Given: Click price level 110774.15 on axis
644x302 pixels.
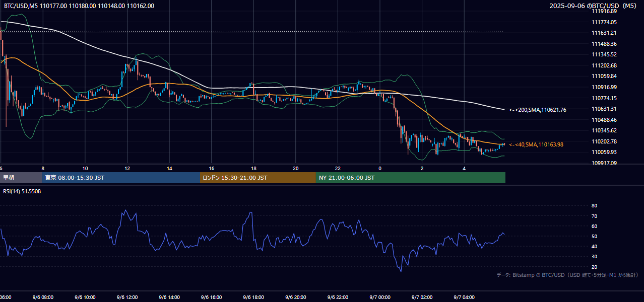Looking at the screenshot, I should coord(604,98).
